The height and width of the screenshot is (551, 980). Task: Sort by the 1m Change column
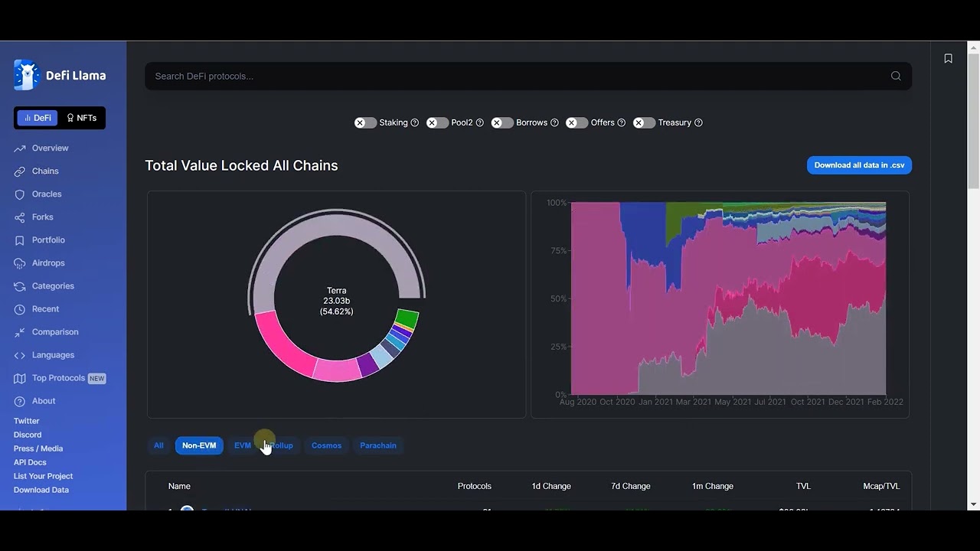(x=713, y=487)
